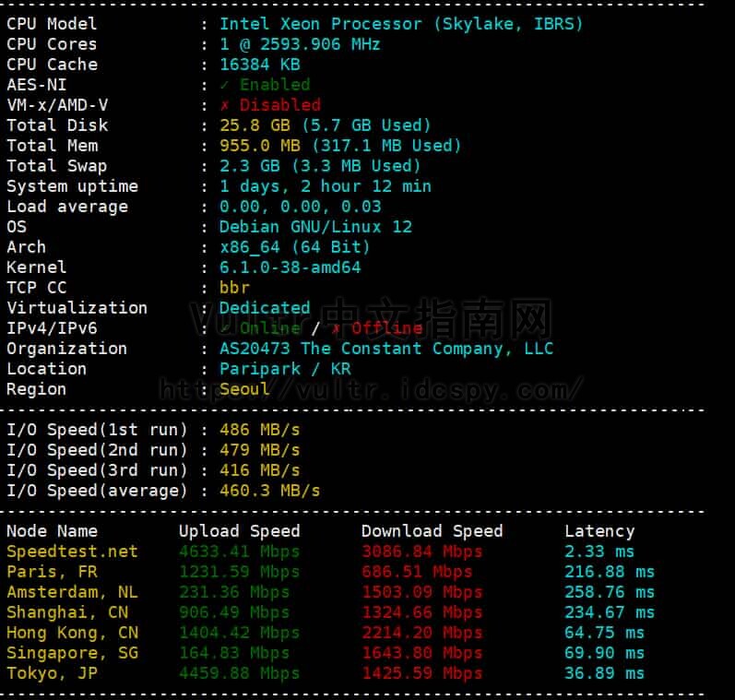
Task: Click the Download Speed column header
Action: [x=432, y=531]
